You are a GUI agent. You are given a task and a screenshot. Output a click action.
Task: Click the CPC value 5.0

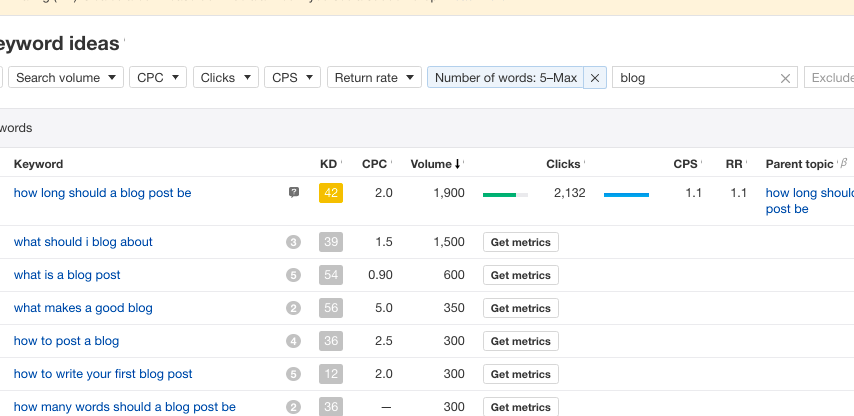point(384,308)
